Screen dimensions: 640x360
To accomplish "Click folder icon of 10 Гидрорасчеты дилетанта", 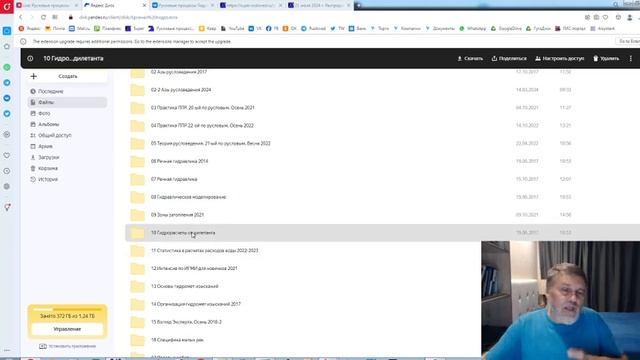I will 138,233.
